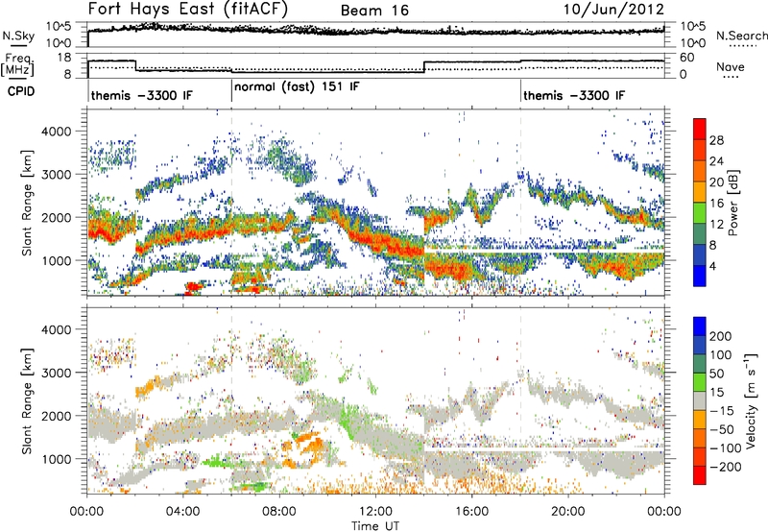
Task: Click the Power [dB] colorbar title
Action: (732, 203)
